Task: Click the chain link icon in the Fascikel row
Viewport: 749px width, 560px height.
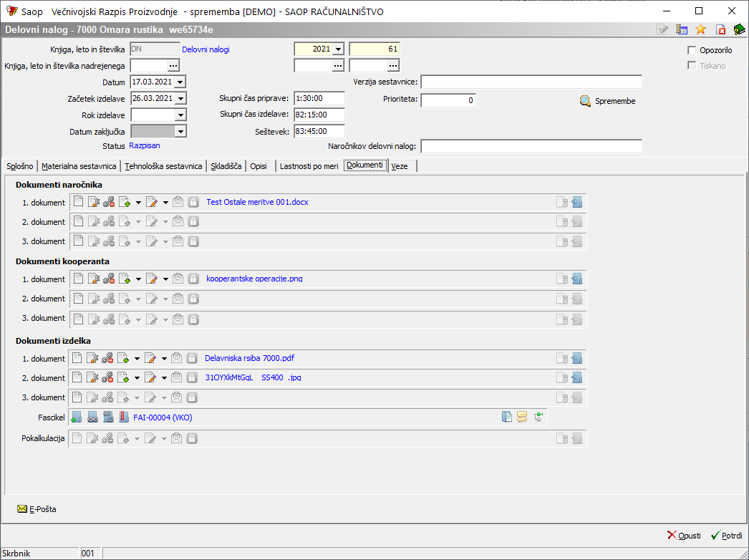Action: click(x=108, y=417)
